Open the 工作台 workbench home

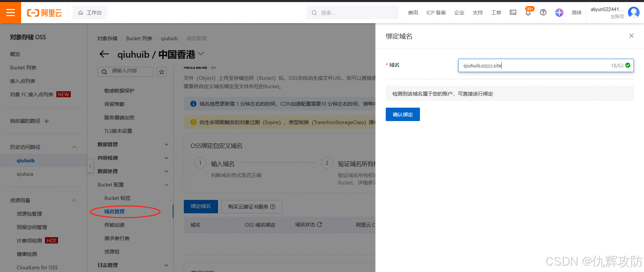coord(90,13)
